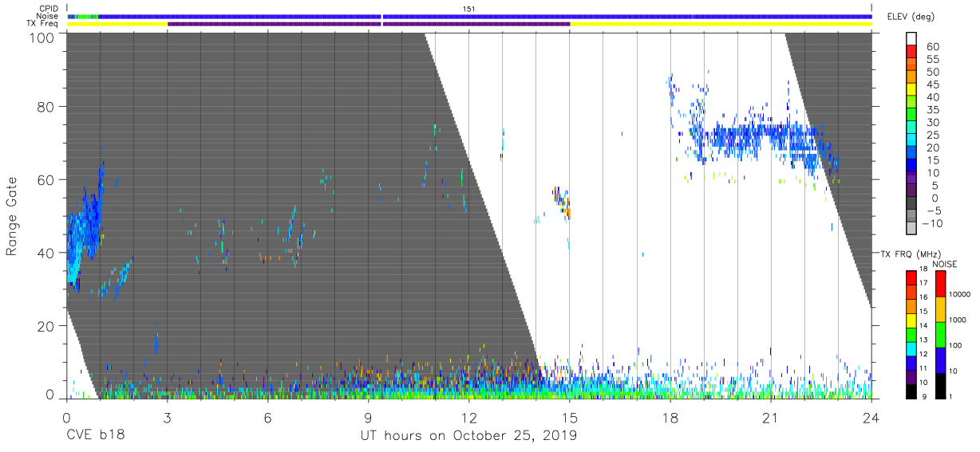Pick the black bottom segment of TX FRQ colorbar
This screenshot has height=452, width=980.
[x=911, y=391]
